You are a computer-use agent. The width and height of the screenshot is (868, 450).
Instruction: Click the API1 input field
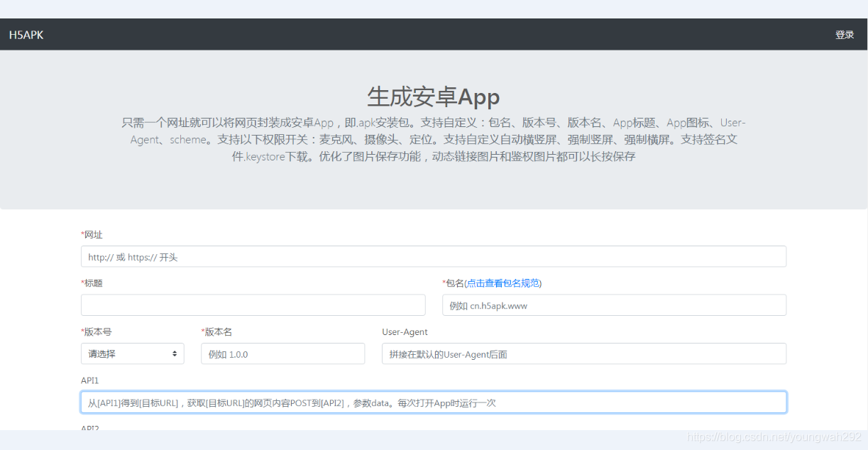point(434,402)
